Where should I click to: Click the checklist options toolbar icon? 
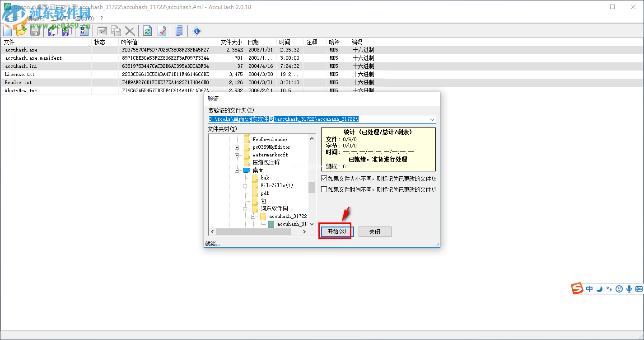click(84, 31)
